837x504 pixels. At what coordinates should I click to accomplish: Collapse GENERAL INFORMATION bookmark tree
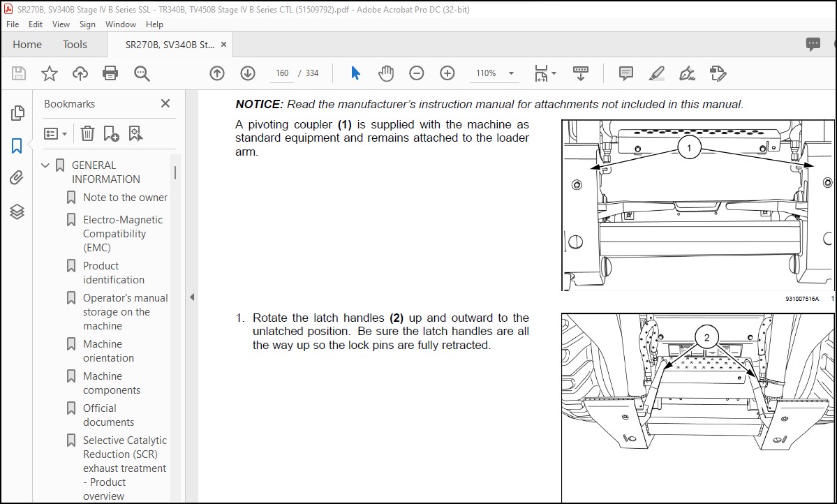[45, 165]
